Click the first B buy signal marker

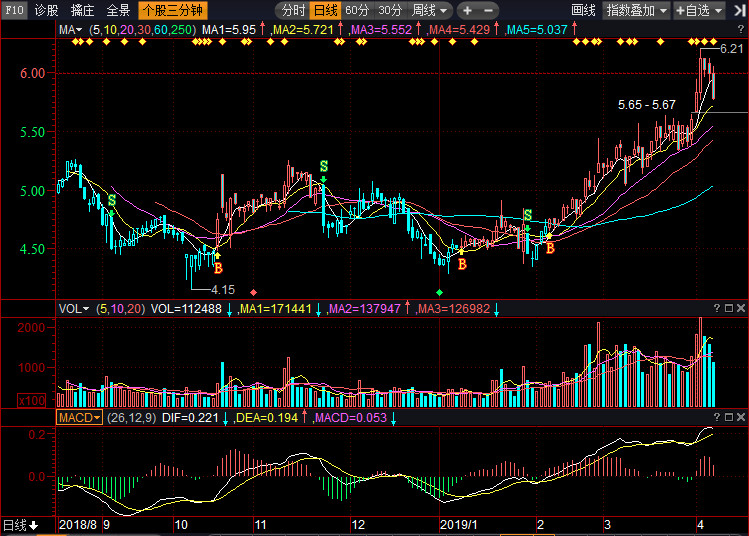click(218, 268)
